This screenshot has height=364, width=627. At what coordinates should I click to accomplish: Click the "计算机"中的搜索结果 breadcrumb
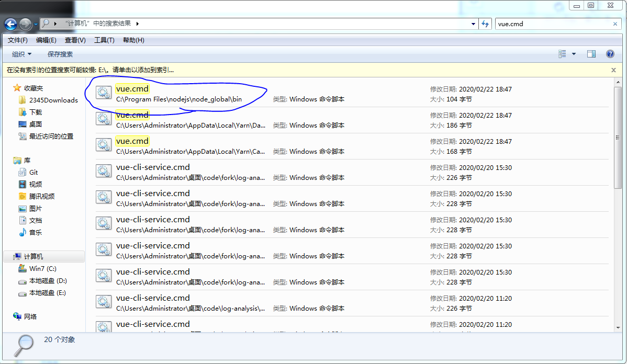tap(97, 24)
